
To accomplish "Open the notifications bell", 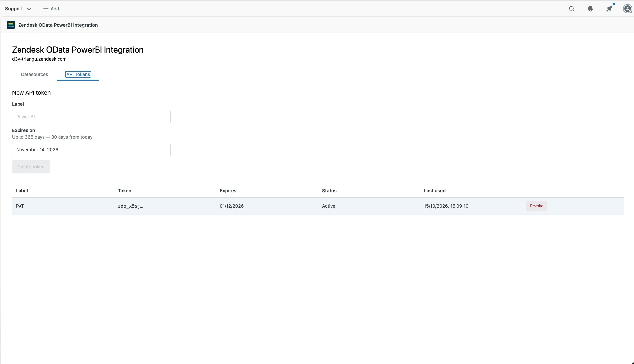I will pos(590,9).
